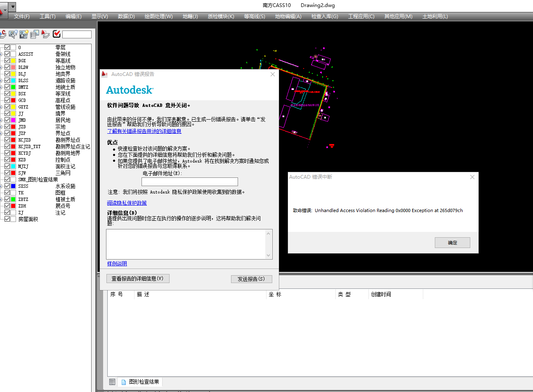Select the TK 图框 layer row
The height and width of the screenshot is (392, 533).
(x=42, y=193)
